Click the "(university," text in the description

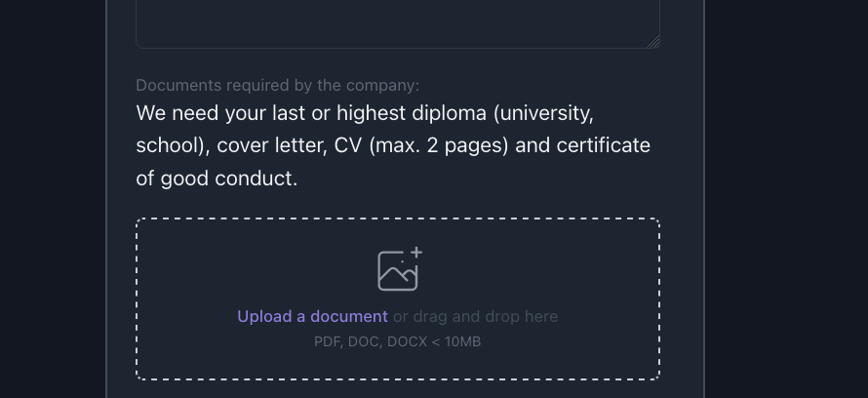pos(543,113)
